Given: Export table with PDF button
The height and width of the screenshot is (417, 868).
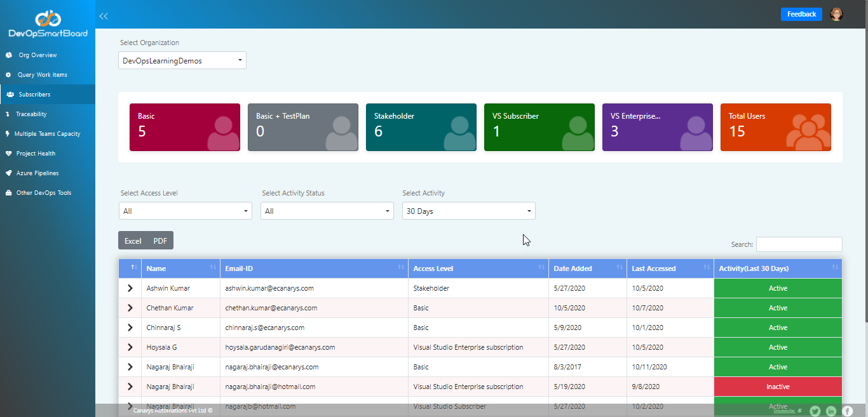Looking at the screenshot, I should tap(160, 241).
